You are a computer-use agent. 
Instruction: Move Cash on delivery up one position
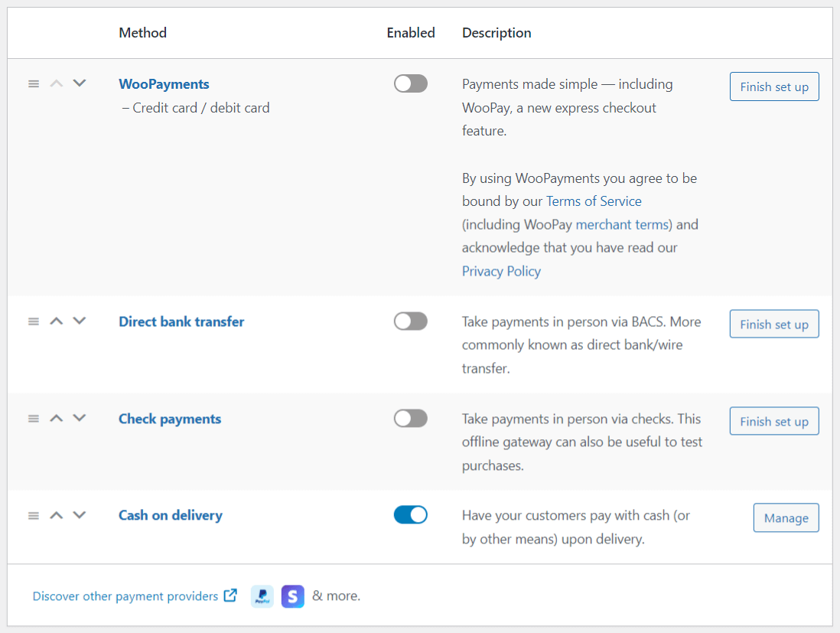pyautogui.click(x=56, y=515)
